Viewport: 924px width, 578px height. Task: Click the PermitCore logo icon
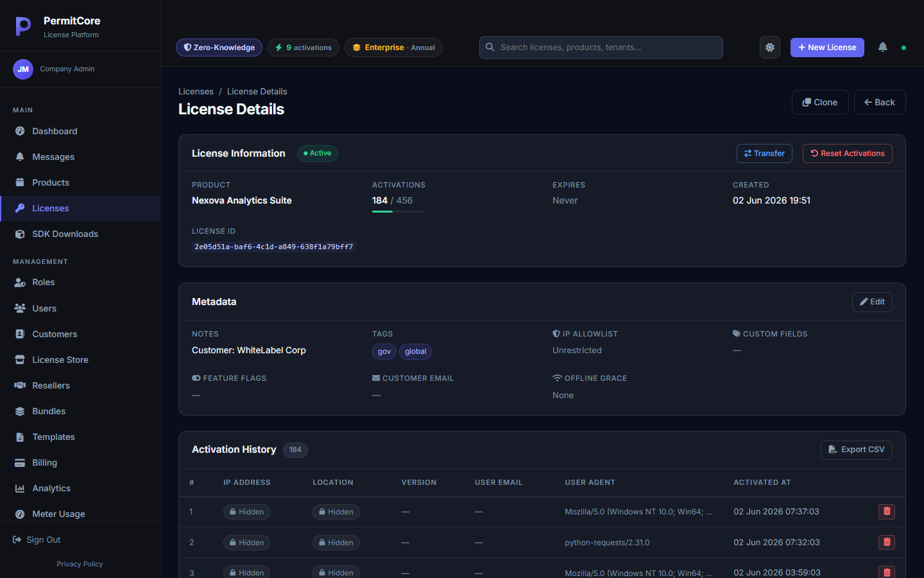point(23,26)
